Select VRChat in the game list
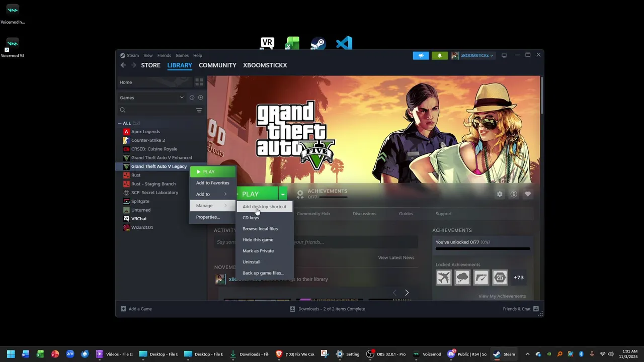Screen dimensions: 644x362 139,219
